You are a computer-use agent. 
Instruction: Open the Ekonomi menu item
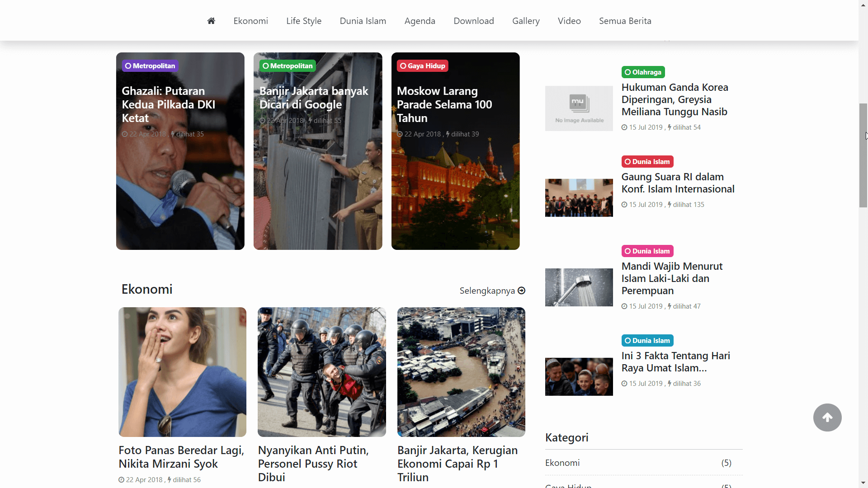(x=250, y=21)
